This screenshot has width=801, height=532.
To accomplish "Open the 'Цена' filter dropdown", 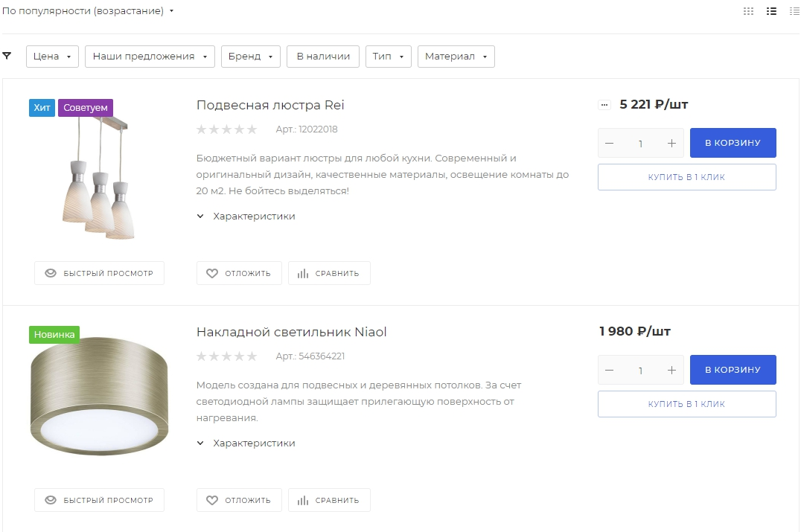I will [x=51, y=56].
